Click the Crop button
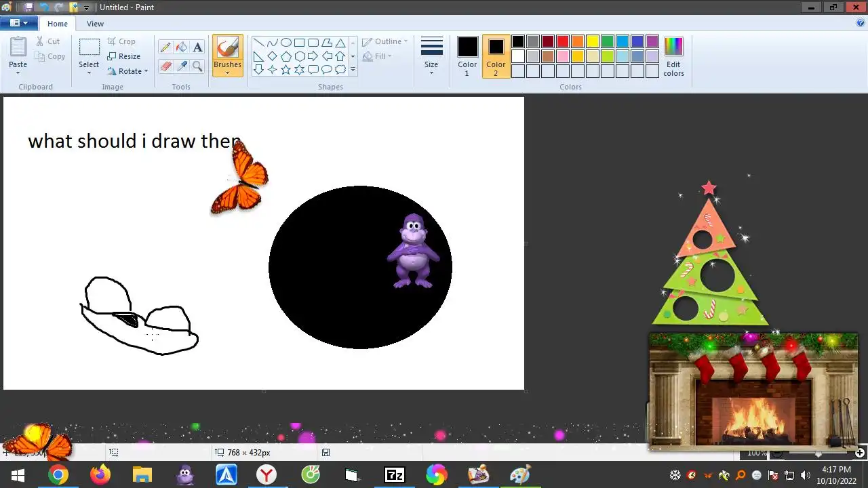Image resolution: width=868 pixels, height=488 pixels. (x=121, y=41)
